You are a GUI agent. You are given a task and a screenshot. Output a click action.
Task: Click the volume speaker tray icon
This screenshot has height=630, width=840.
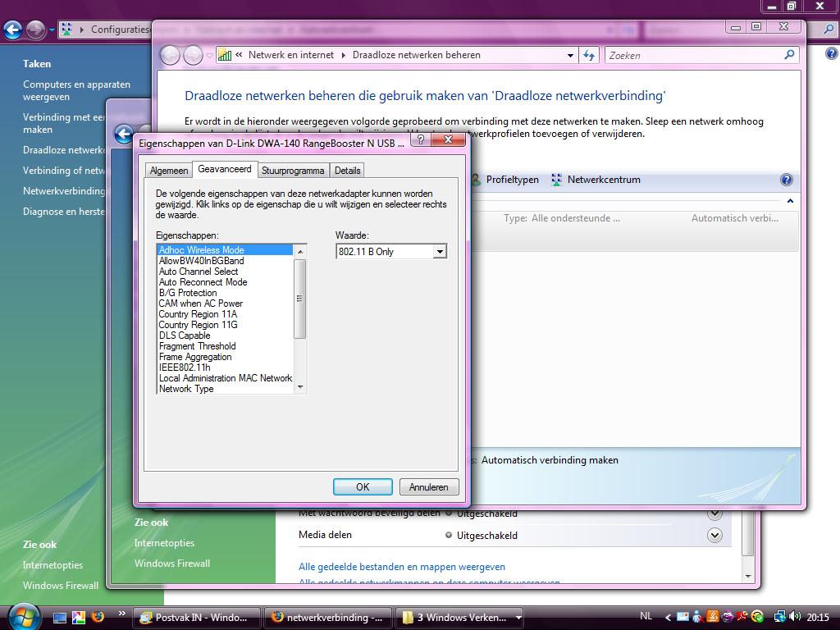794,617
